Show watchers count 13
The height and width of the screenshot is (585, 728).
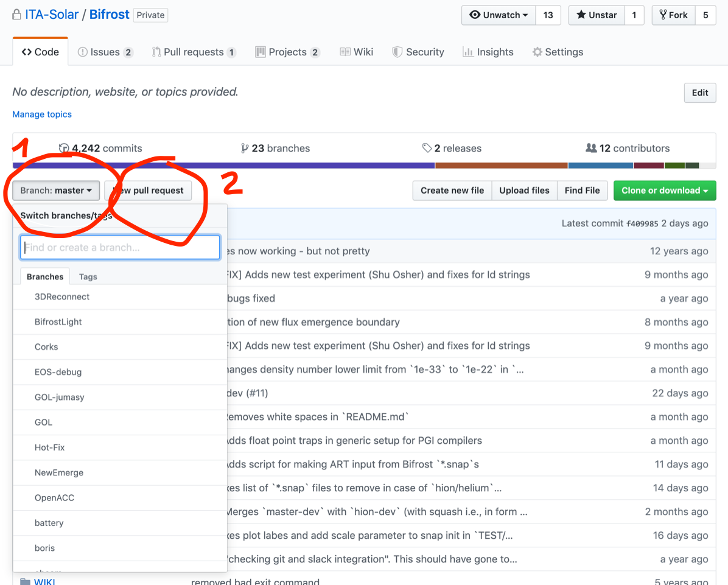pos(548,15)
